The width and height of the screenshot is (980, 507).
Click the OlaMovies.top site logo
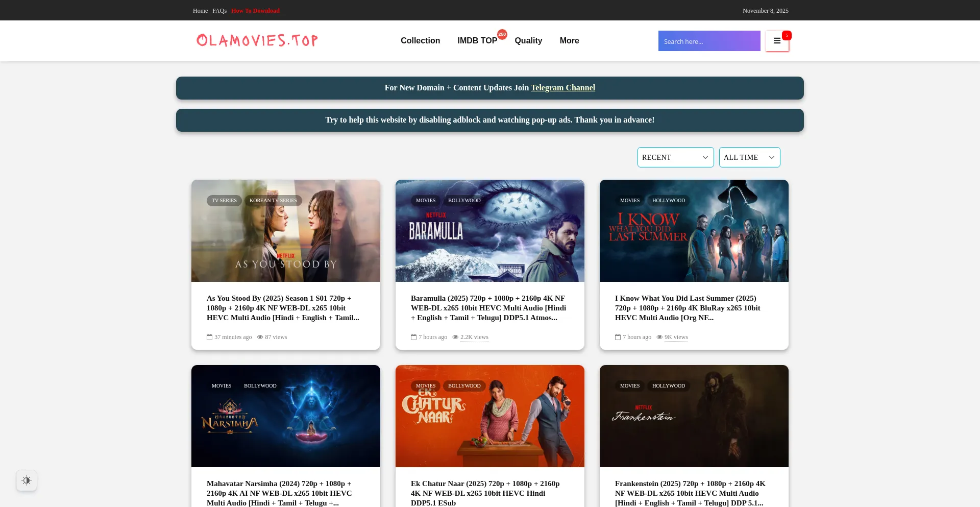(257, 40)
